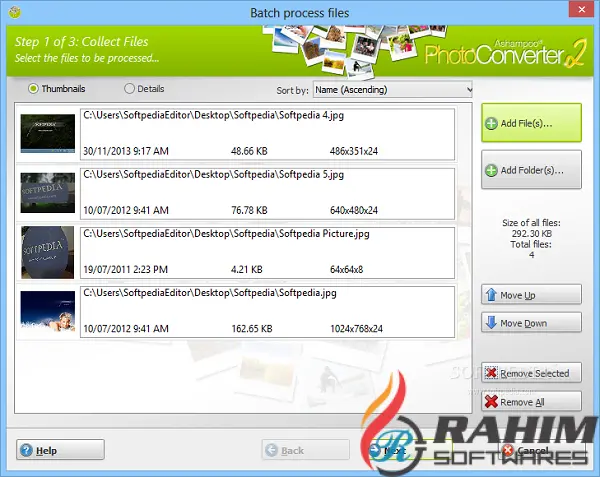Click the total size value 292.30 KB
Viewport: 600px width, 477px height.
(532, 234)
